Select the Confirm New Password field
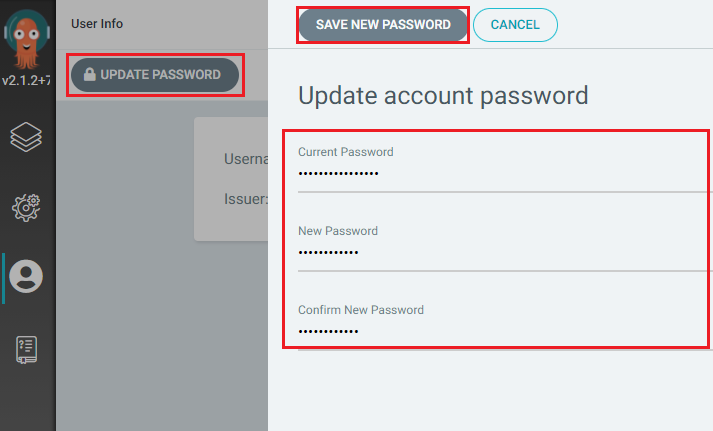 (500, 332)
